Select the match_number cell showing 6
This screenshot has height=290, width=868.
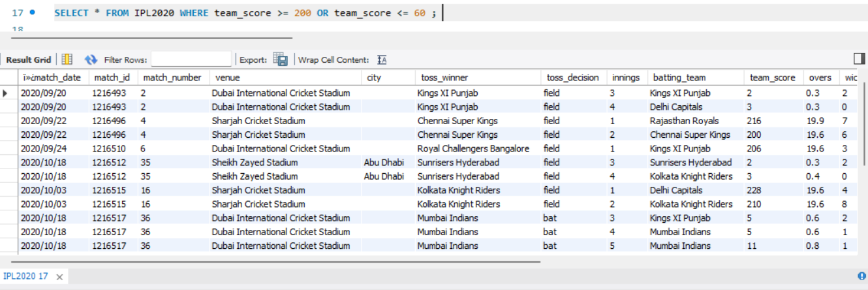172,148
